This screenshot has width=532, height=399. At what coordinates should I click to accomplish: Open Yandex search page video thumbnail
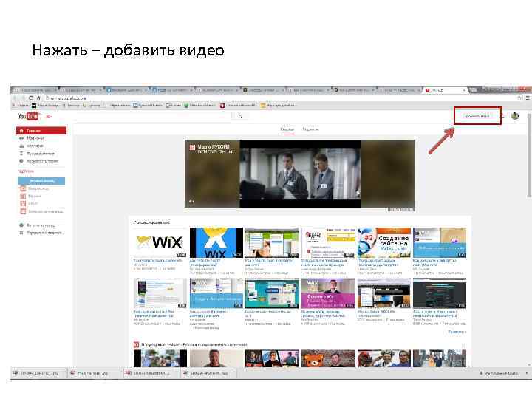pos(328,242)
